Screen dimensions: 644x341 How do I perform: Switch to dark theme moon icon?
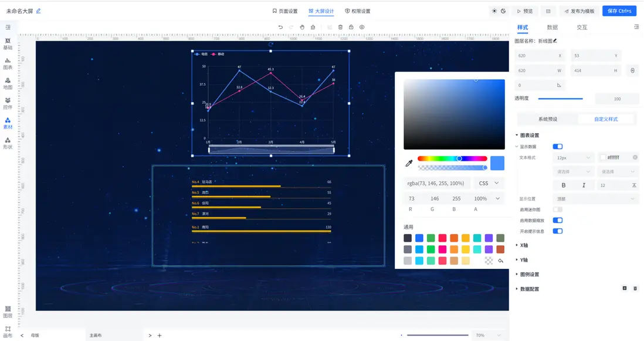tap(503, 11)
